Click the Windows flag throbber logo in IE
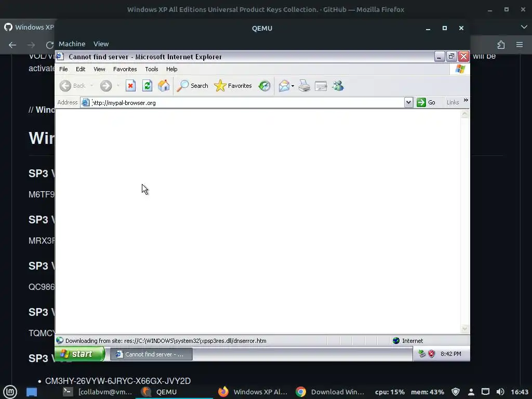Viewport: 532px width, 399px height. click(460, 69)
